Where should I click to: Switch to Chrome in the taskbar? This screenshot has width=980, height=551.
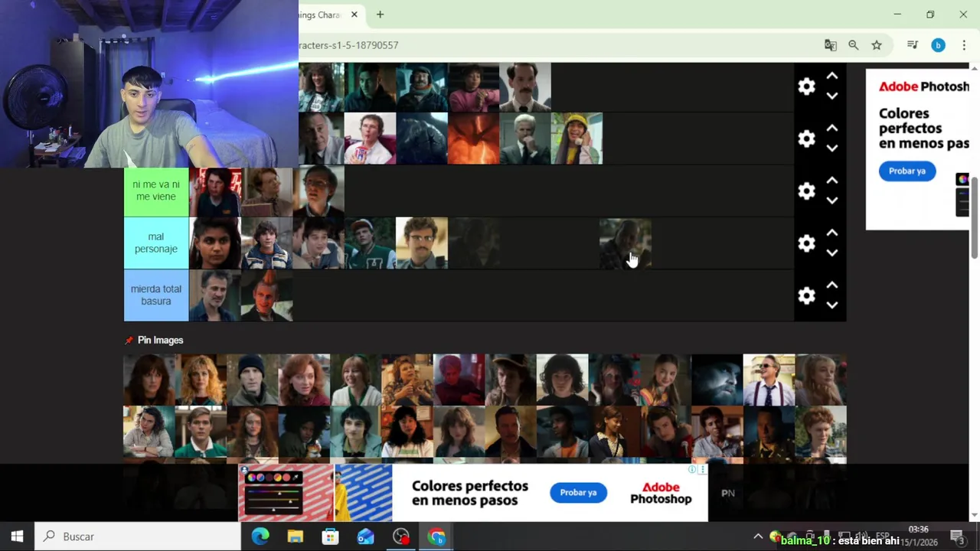coord(436,536)
